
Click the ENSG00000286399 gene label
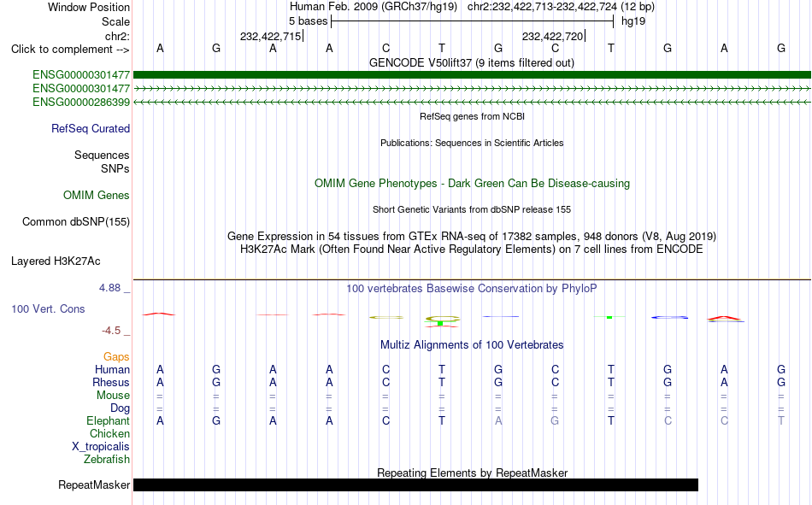[81, 102]
